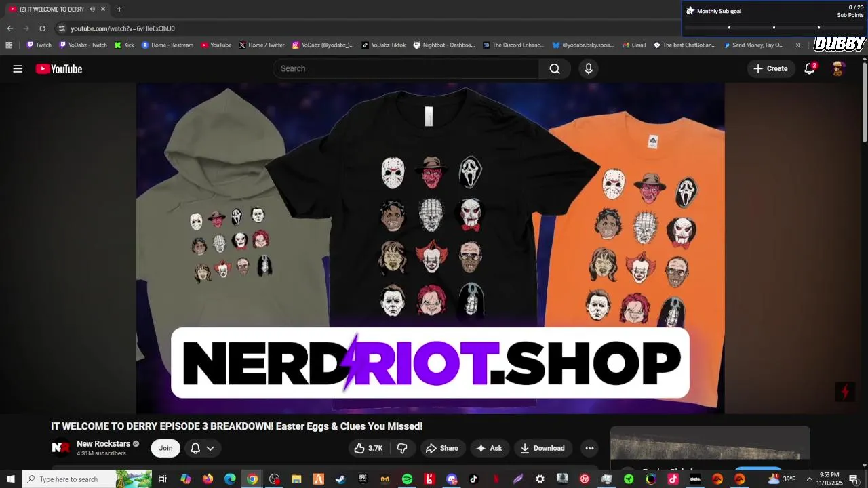Launch Firefox from the taskbar
Viewport: 868px width, 488px height.
coord(208,479)
